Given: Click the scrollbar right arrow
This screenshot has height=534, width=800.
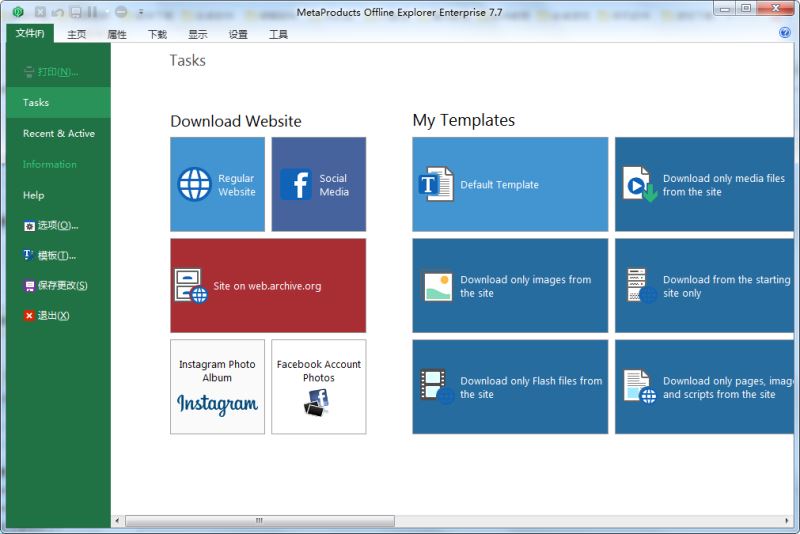Looking at the screenshot, I should pyautogui.click(x=786, y=521).
